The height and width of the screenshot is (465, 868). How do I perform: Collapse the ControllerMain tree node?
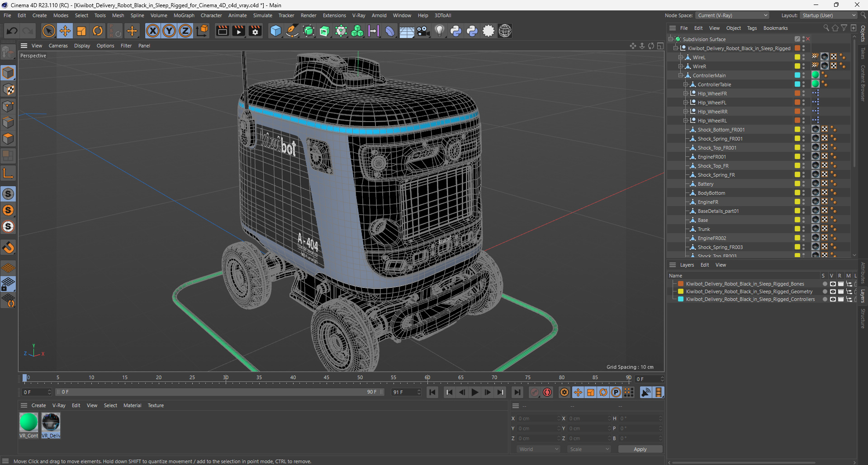coord(681,75)
